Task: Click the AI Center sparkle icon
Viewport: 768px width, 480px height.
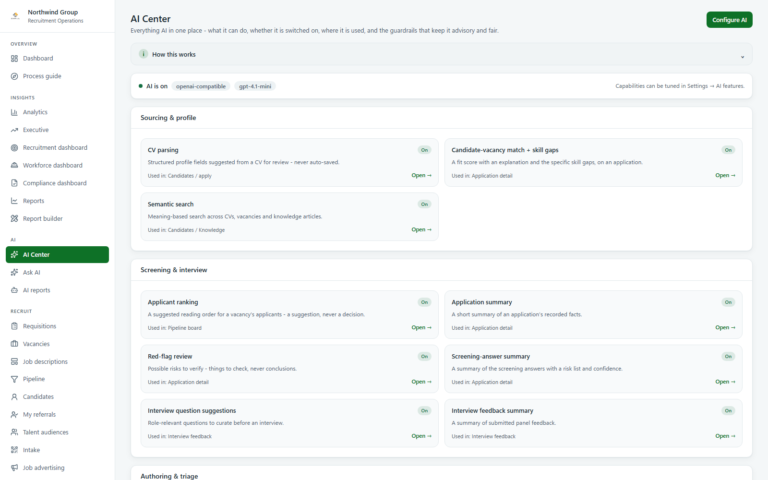Action: pyautogui.click(x=14, y=255)
